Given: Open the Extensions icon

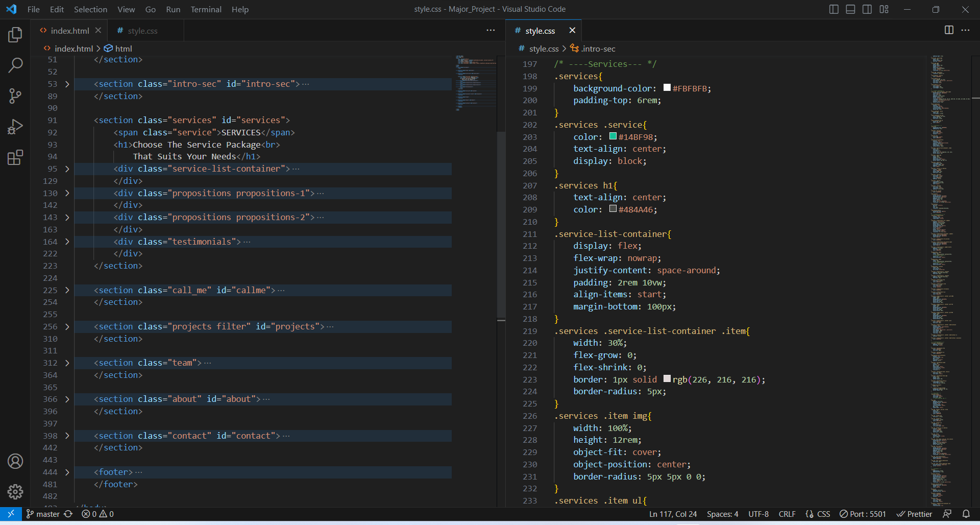Looking at the screenshot, I should (x=15, y=157).
